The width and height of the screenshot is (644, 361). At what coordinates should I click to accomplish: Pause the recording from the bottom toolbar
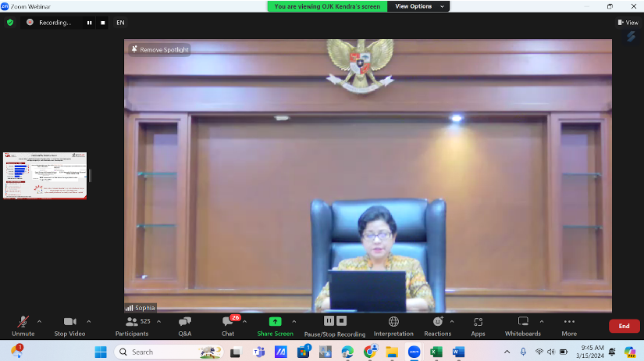pos(329,321)
